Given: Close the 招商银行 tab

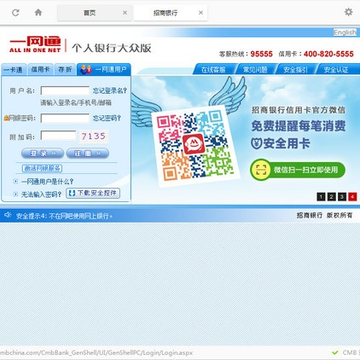Looking at the screenshot, I should [201, 13].
